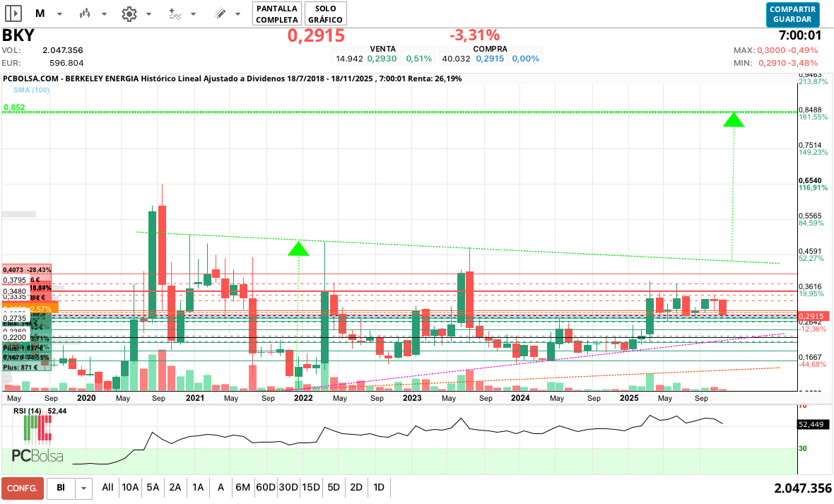
Task: Click the PANTALLA COMPLETA button
Action: coord(276,14)
